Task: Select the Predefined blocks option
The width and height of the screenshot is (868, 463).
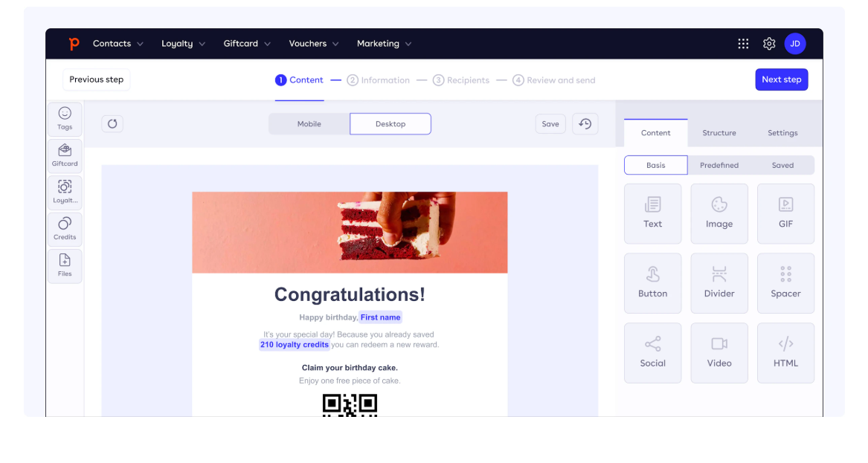Action: coord(719,165)
